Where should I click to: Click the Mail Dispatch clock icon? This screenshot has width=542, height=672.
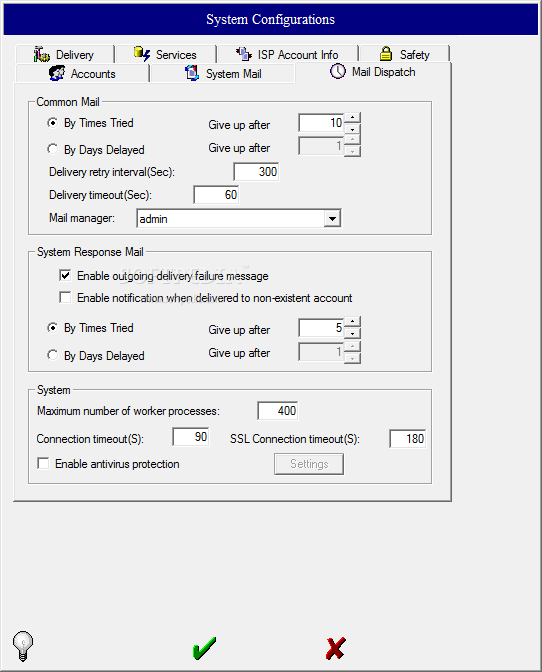338,71
